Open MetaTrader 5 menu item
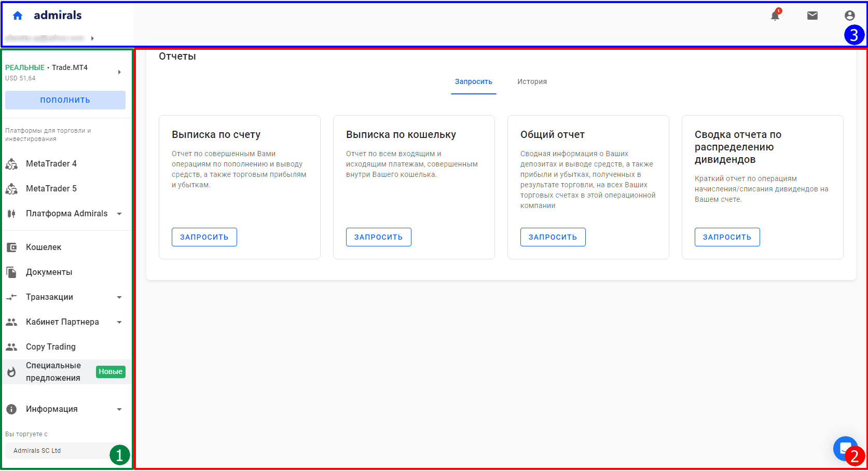The image size is (868, 471). click(x=51, y=189)
